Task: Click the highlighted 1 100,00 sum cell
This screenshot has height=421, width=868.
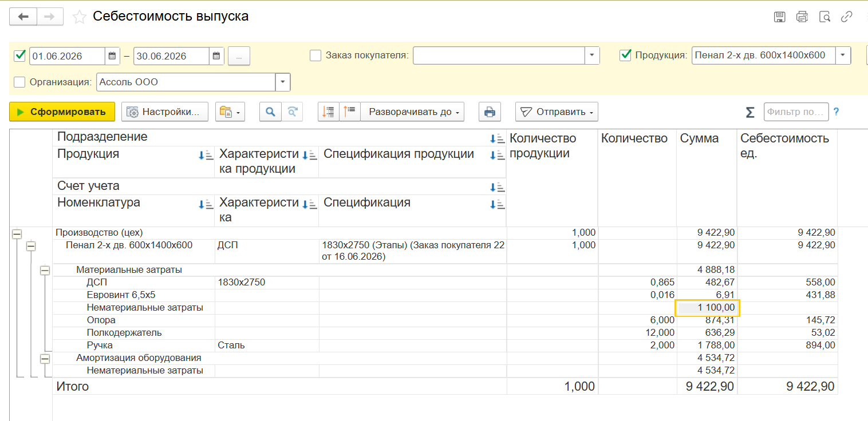Action: (707, 308)
